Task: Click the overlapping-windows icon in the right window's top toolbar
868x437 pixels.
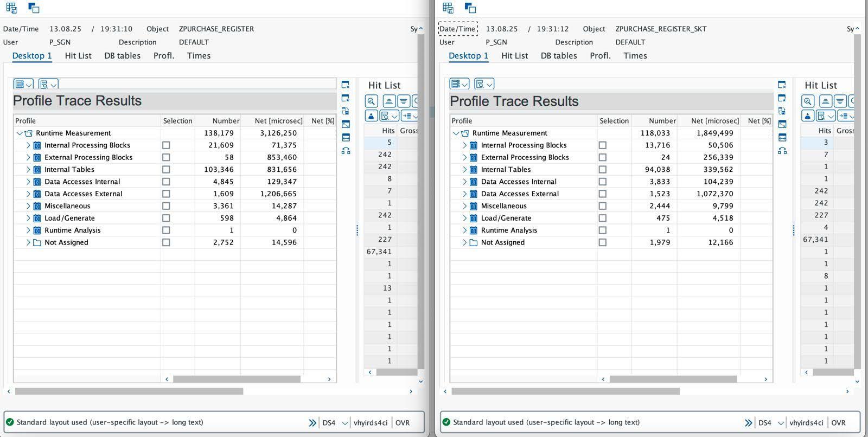Action: (x=470, y=8)
